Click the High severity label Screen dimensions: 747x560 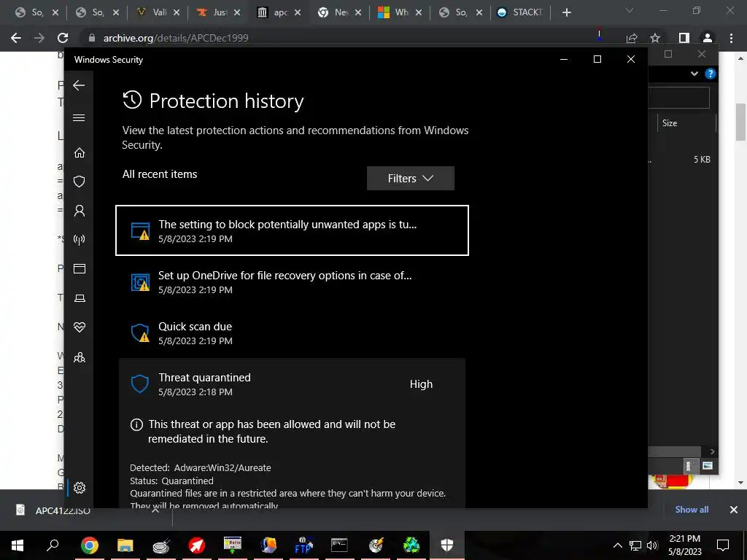421,384
